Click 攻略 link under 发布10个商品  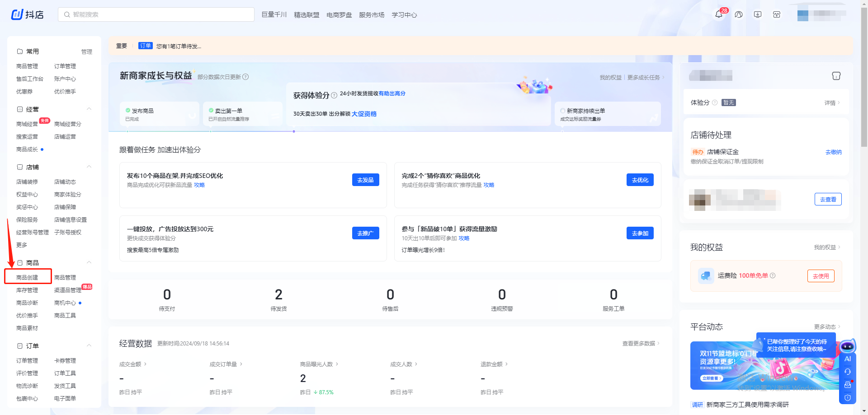199,185
